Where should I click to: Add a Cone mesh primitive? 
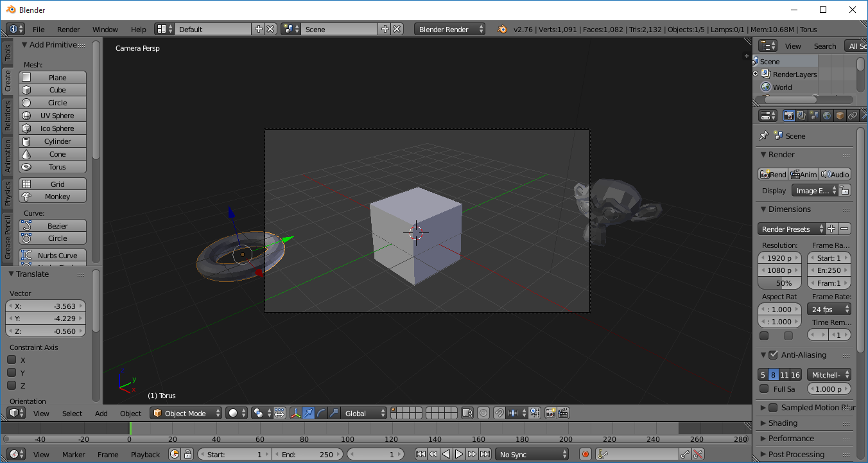[x=53, y=154]
